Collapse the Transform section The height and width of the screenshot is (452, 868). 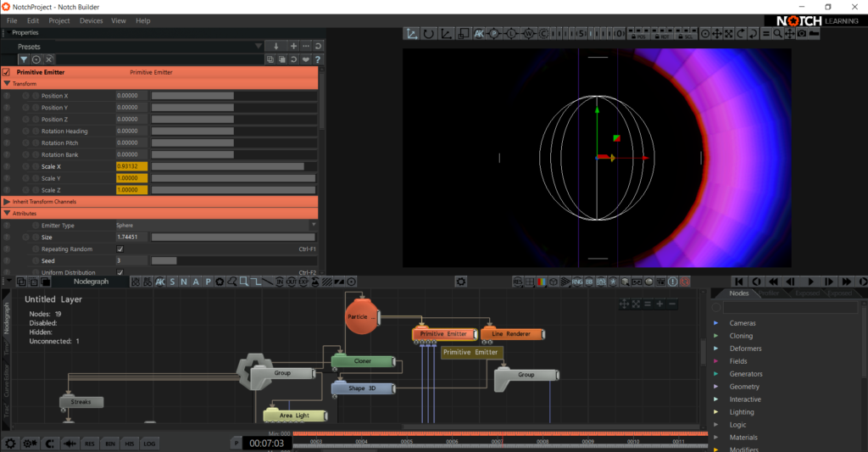(x=7, y=84)
